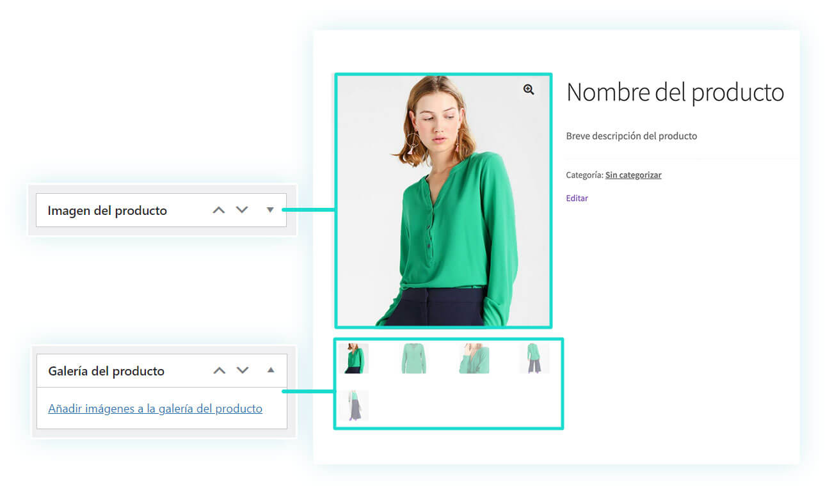Viewport: 832px width, 504px height.
Task: Click the magnifier zoom icon on product image
Action: click(529, 90)
